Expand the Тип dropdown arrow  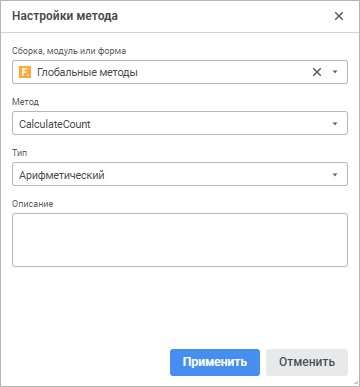335,175
